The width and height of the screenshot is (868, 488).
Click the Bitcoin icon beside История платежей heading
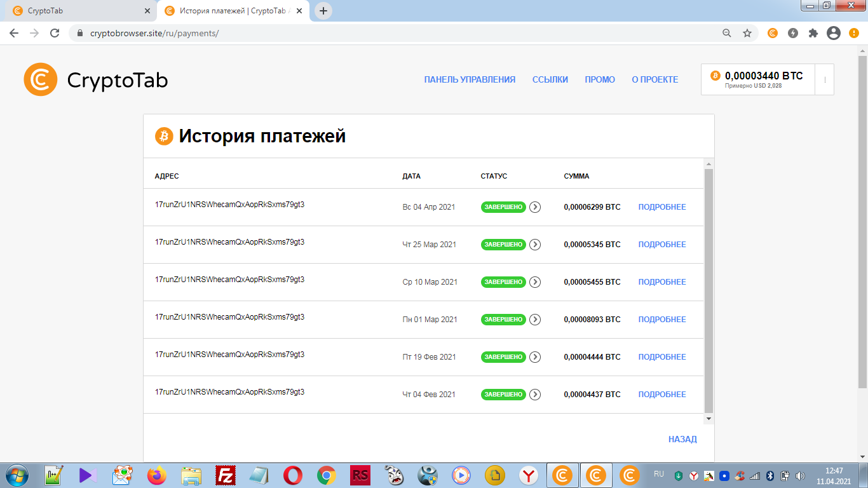click(x=164, y=136)
